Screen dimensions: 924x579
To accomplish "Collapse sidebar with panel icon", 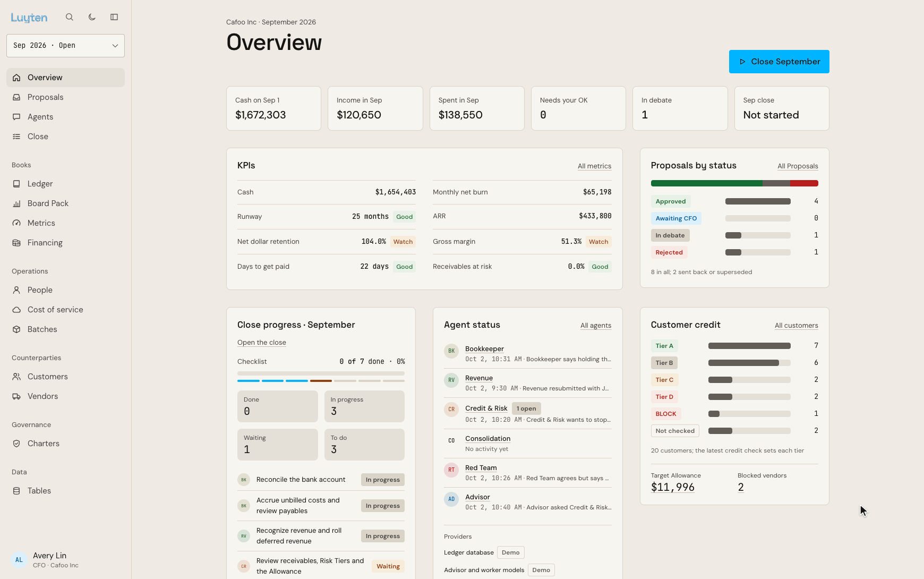I will (x=114, y=17).
